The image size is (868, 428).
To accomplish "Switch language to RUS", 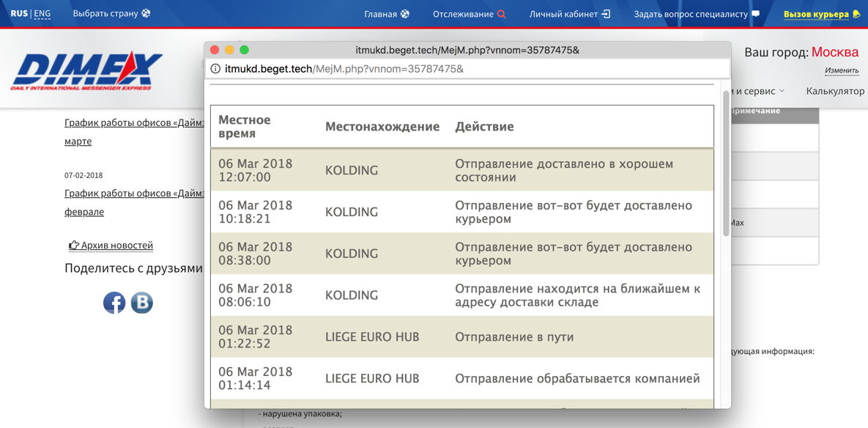I will coord(19,14).
